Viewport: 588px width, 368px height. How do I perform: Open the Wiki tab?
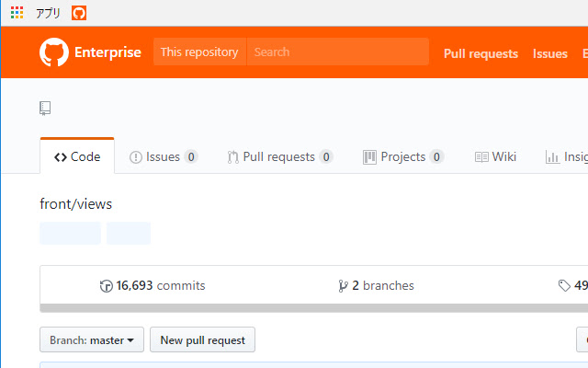pyautogui.click(x=495, y=157)
